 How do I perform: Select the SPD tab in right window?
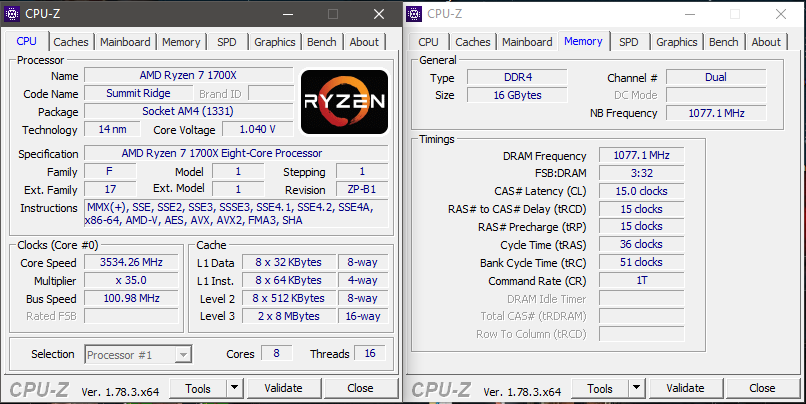pyautogui.click(x=628, y=42)
